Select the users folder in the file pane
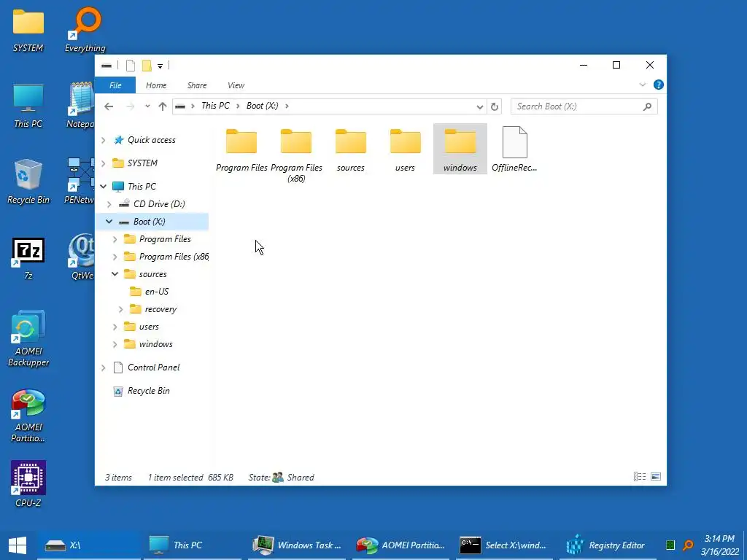Screen dimensions: 747x560 point(405,149)
